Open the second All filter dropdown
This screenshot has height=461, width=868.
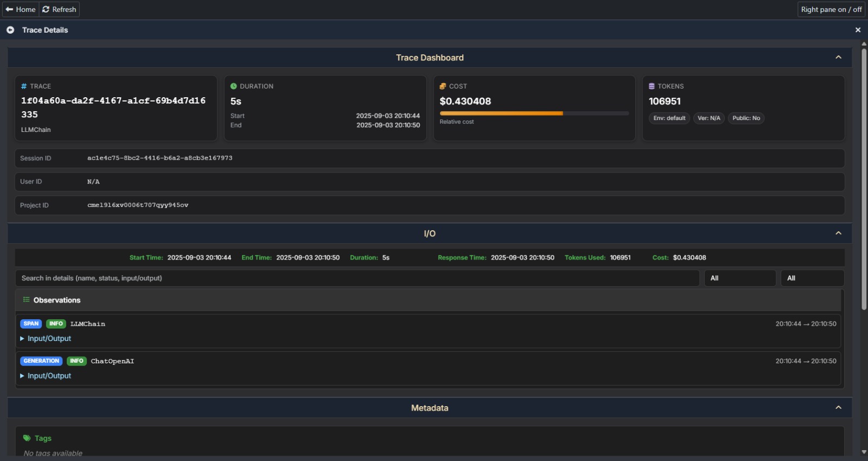click(x=812, y=278)
